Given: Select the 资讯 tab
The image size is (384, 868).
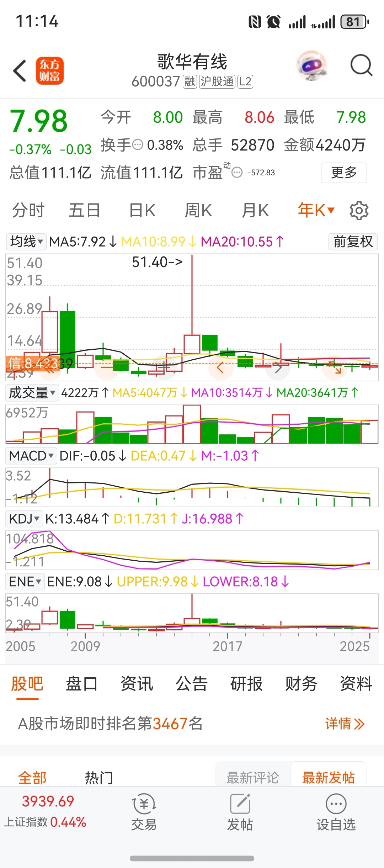Looking at the screenshot, I should [x=137, y=683].
